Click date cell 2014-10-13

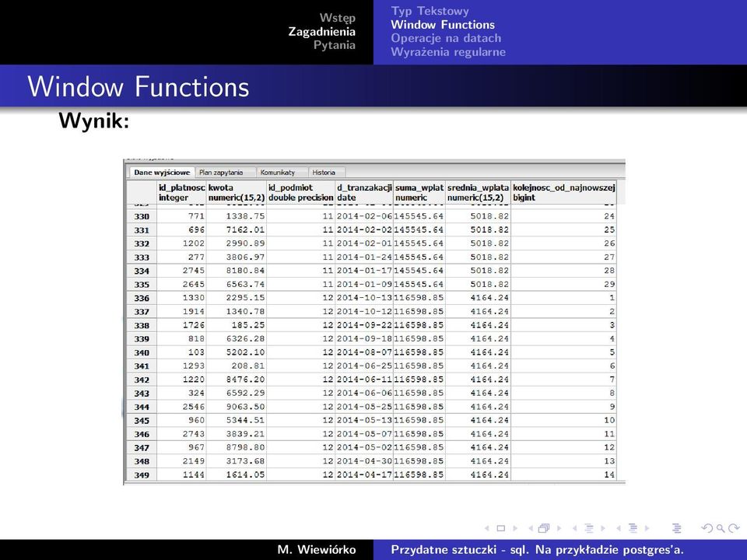tap(364, 298)
